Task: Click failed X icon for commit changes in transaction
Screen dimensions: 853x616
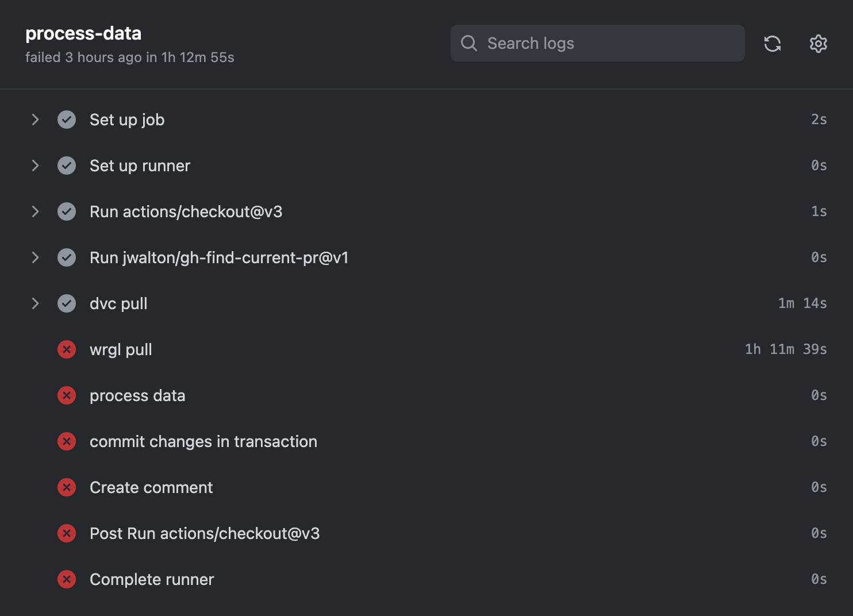Action: point(67,441)
